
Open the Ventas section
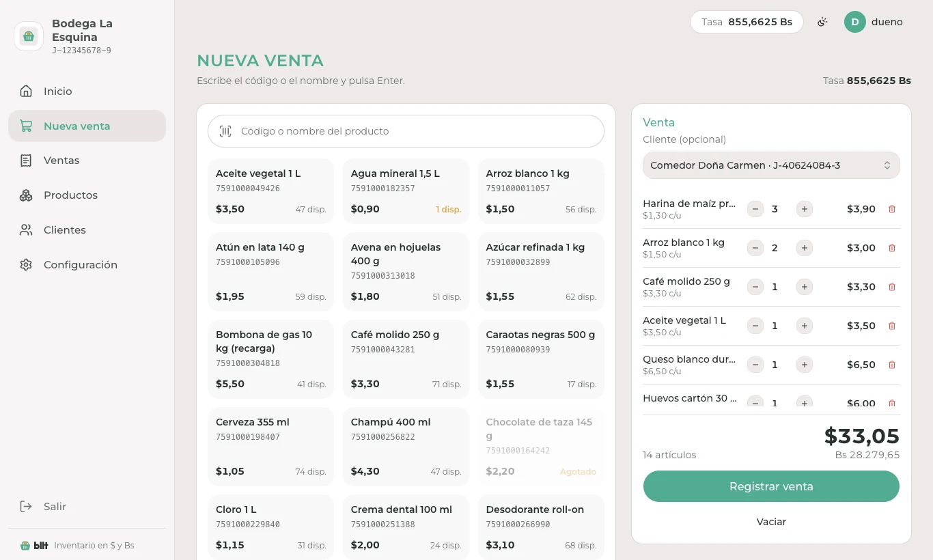tap(87, 160)
